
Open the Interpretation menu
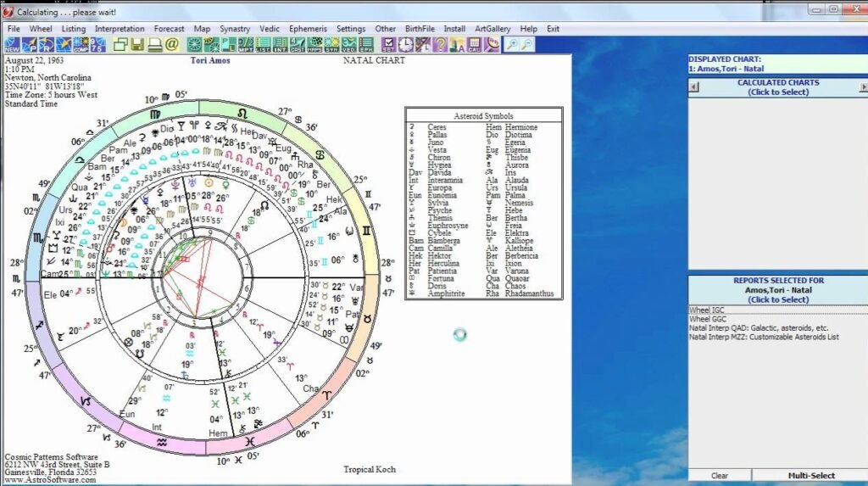click(120, 29)
